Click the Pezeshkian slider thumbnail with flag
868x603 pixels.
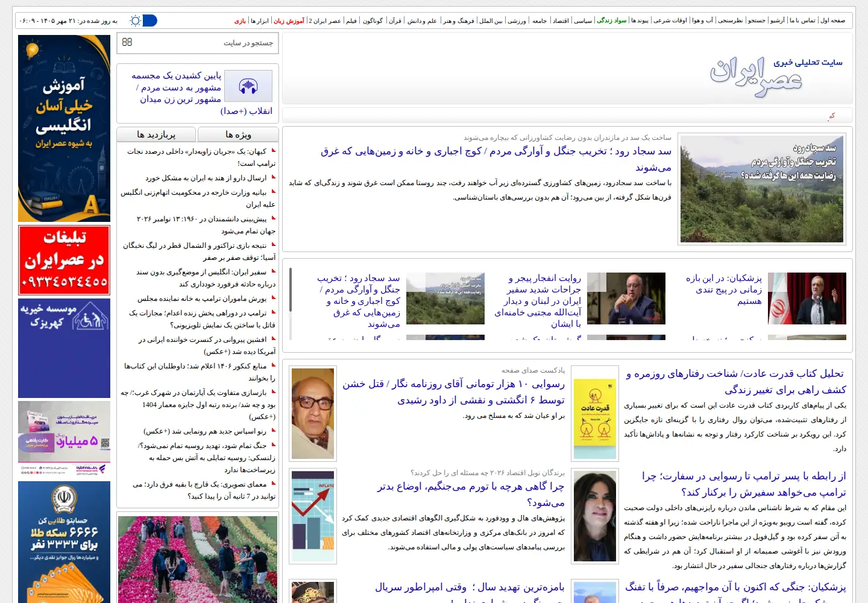point(807,298)
